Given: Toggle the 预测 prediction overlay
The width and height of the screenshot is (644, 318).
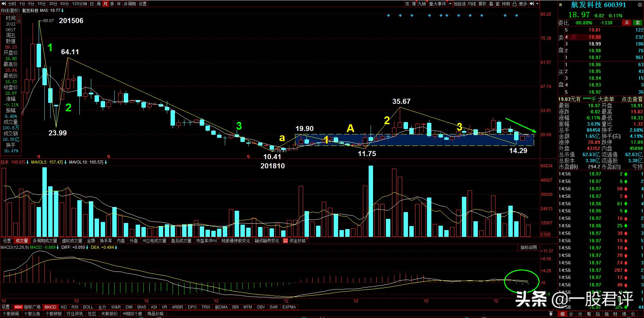Looking at the screenshot, I should coord(506,4).
